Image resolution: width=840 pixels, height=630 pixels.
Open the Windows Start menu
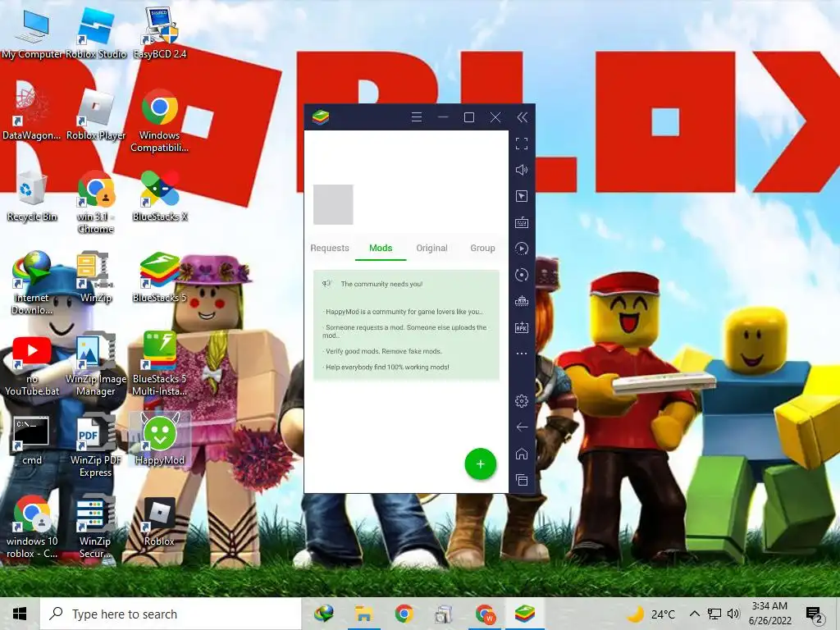(x=20, y=614)
